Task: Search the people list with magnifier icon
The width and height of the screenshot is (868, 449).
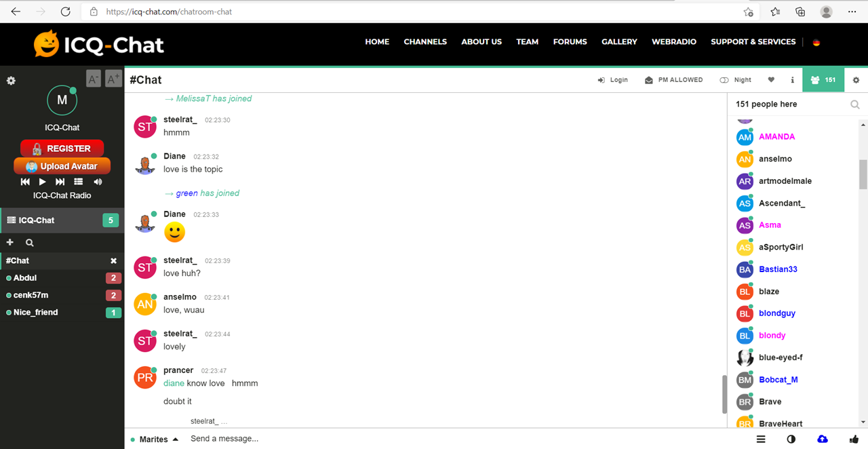Action: (854, 104)
